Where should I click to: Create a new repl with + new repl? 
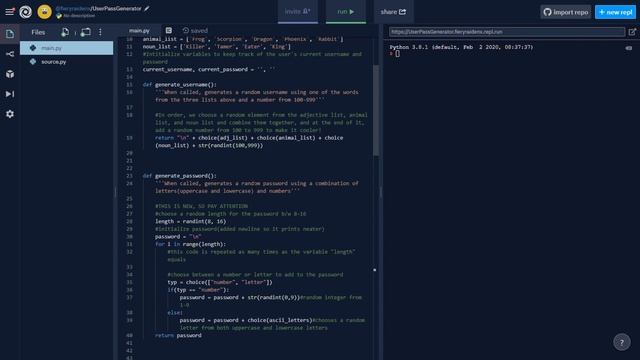(615, 12)
